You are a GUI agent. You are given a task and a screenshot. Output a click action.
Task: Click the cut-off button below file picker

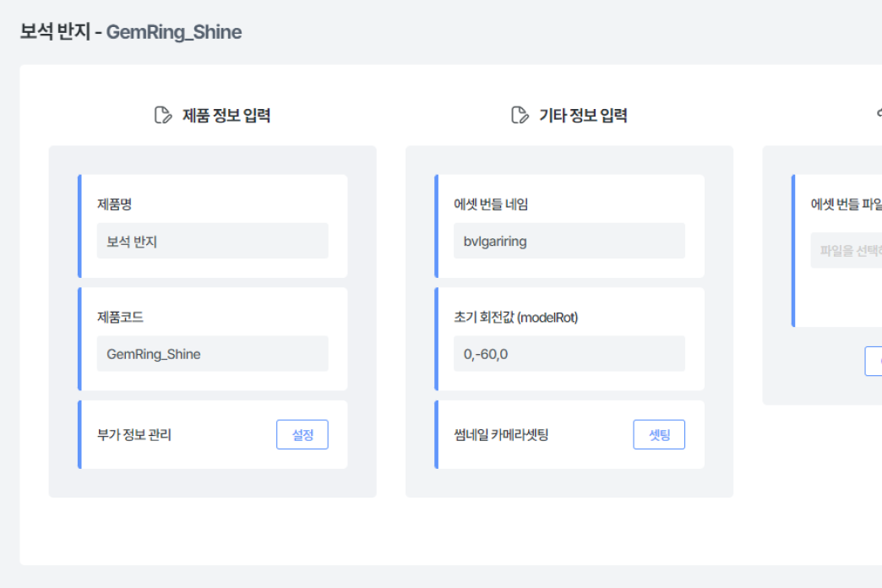pos(874,361)
